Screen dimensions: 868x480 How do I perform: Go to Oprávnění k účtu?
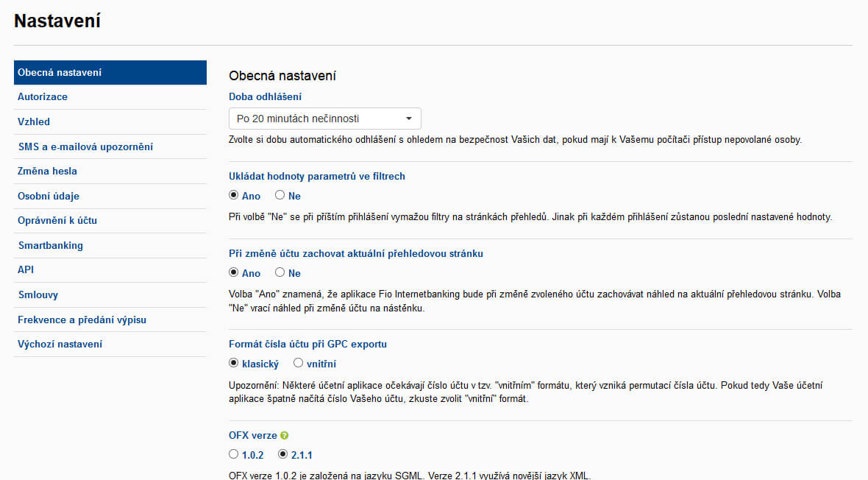pos(57,220)
